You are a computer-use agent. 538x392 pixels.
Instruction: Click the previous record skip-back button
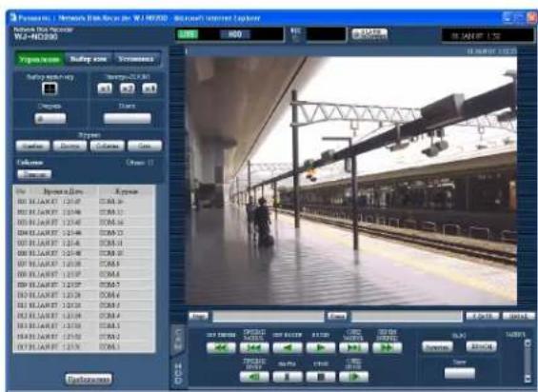254,348
